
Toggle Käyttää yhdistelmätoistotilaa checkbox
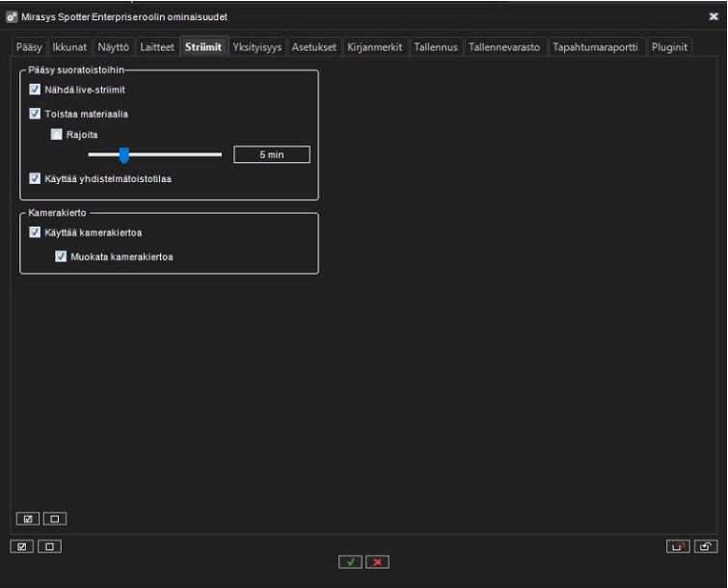[35, 178]
